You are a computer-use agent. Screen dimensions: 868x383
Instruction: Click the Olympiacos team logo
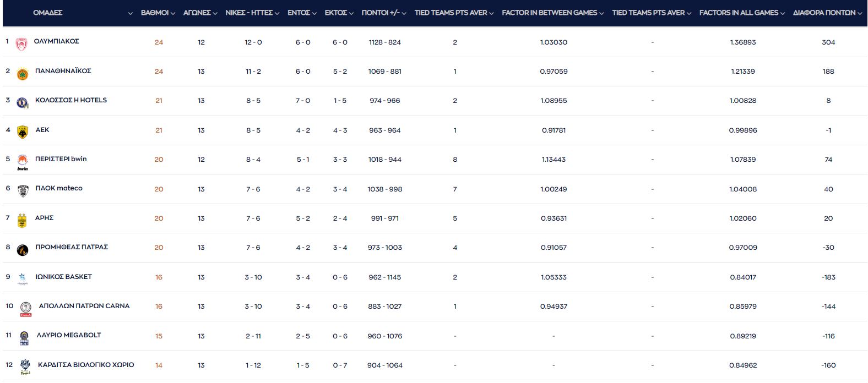pyautogui.click(x=21, y=44)
